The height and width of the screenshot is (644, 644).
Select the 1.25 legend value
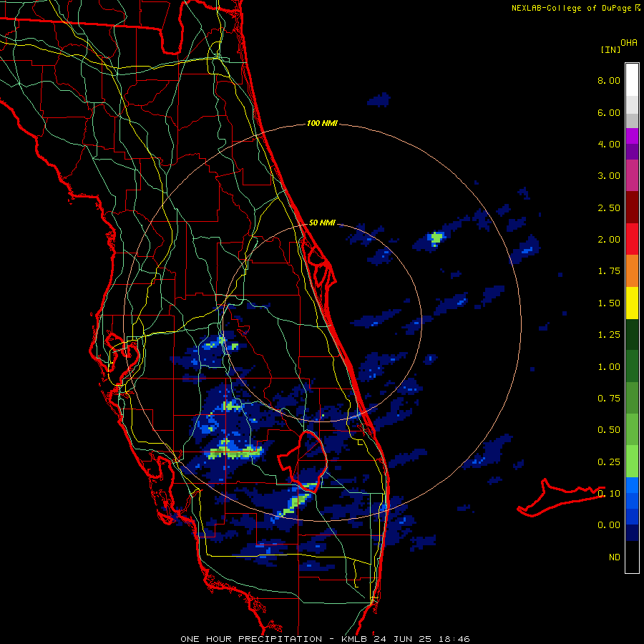(609, 335)
